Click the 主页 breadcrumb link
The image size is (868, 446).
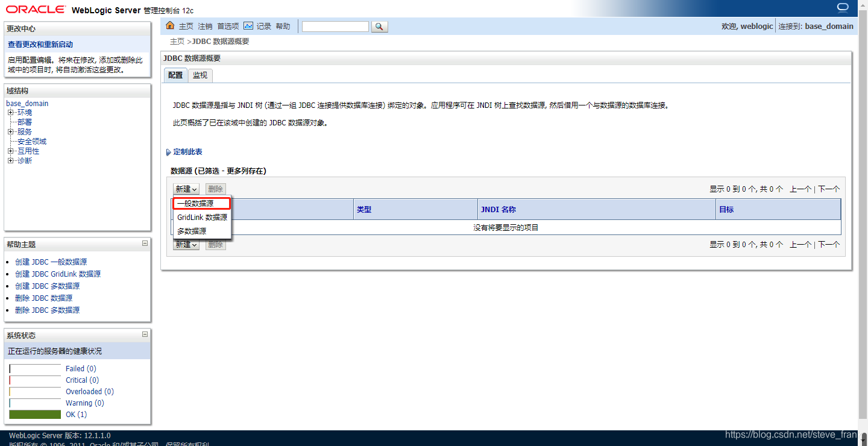pyautogui.click(x=177, y=42)
